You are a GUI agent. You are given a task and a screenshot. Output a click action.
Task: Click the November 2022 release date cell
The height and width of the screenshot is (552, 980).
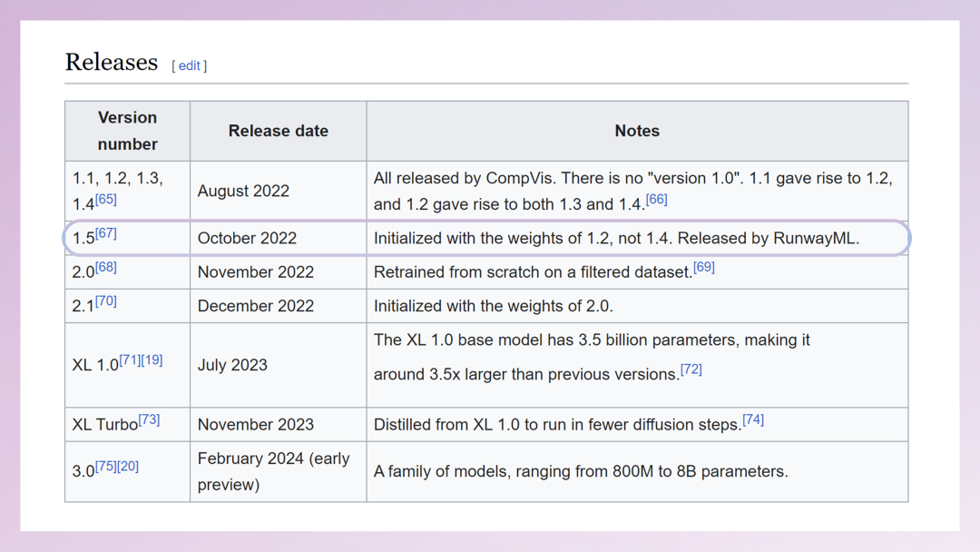[x=279, y=272]
